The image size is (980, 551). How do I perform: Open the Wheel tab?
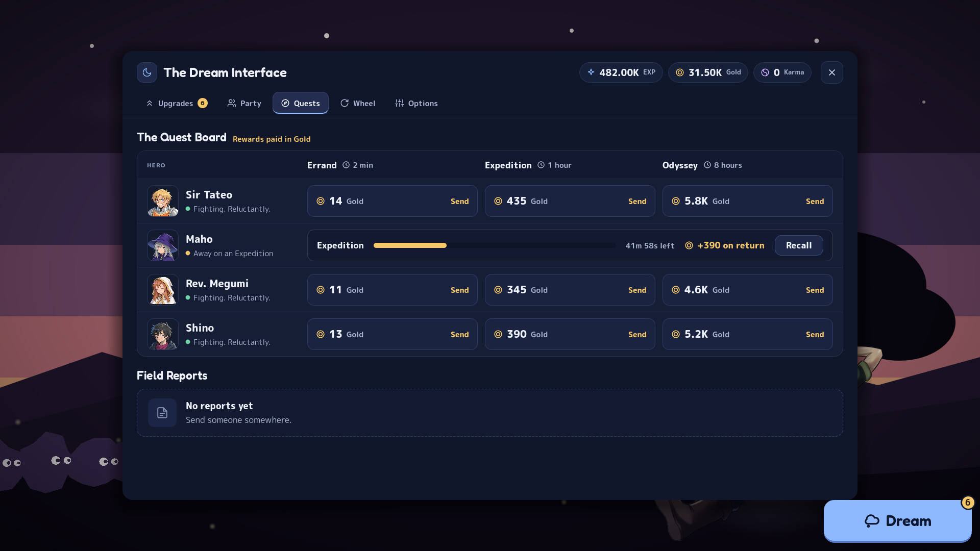(357, 103)
